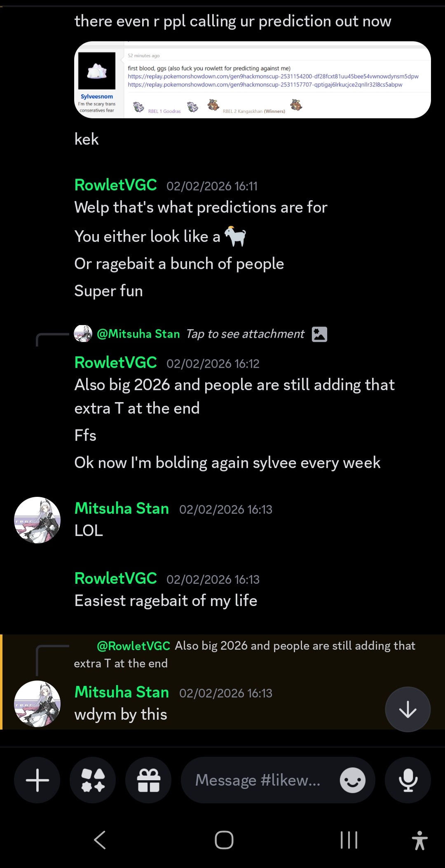Open RowletVGC username at 16:11 message
This screenshot has width=445, height=868.
115,185
